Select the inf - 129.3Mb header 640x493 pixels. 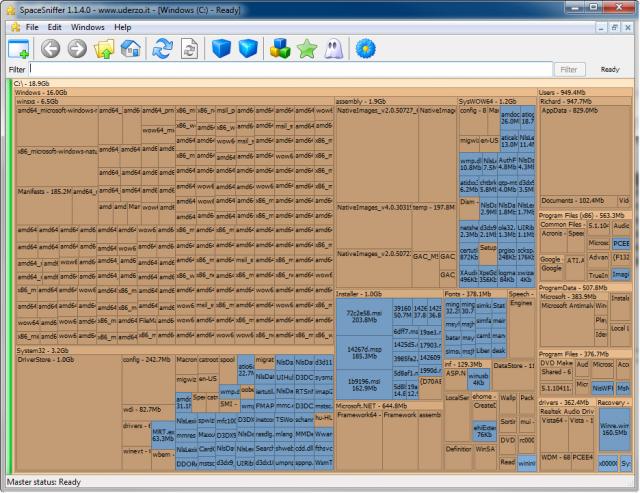pos(468,364)
